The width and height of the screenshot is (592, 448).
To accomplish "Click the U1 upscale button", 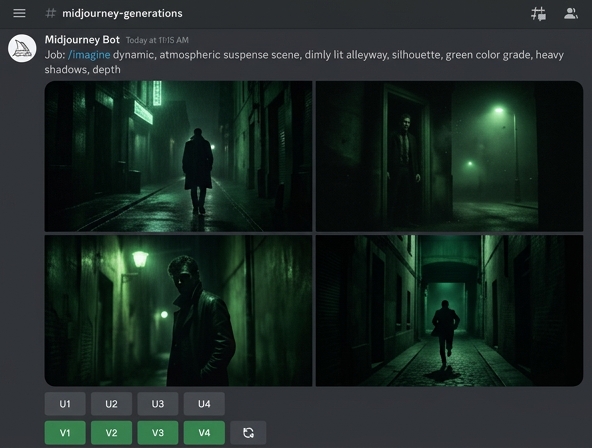I will 65,404.
